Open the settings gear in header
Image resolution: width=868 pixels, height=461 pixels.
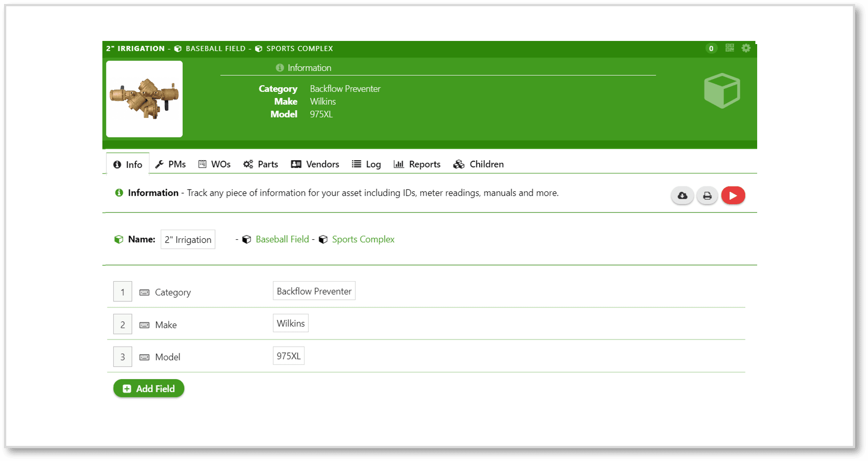coord(746,48)
